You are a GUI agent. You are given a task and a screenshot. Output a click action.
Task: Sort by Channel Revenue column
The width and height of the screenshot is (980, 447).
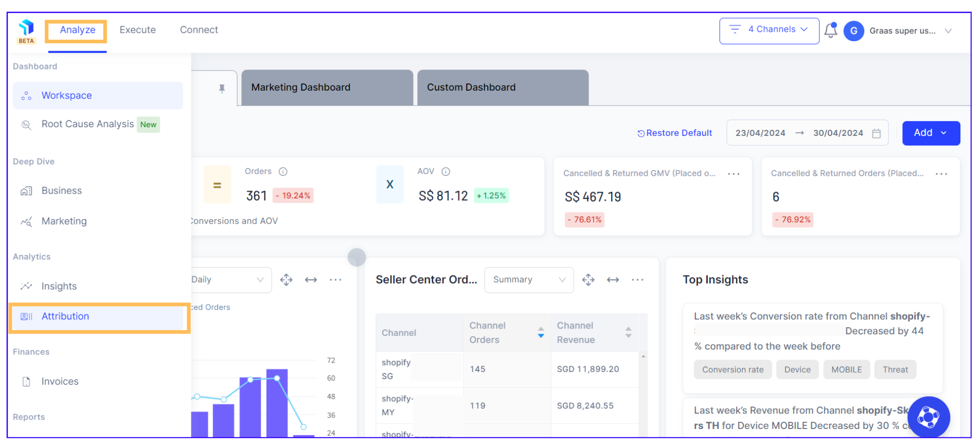coord(628,333)
